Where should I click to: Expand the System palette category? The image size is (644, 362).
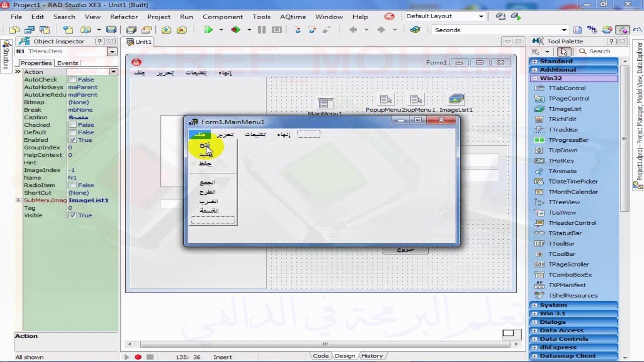tap(534, 305)
